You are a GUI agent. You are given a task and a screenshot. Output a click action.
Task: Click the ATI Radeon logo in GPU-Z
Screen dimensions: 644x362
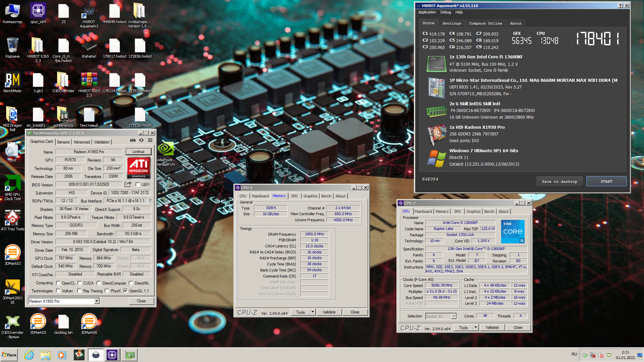(x=139, y=168)
